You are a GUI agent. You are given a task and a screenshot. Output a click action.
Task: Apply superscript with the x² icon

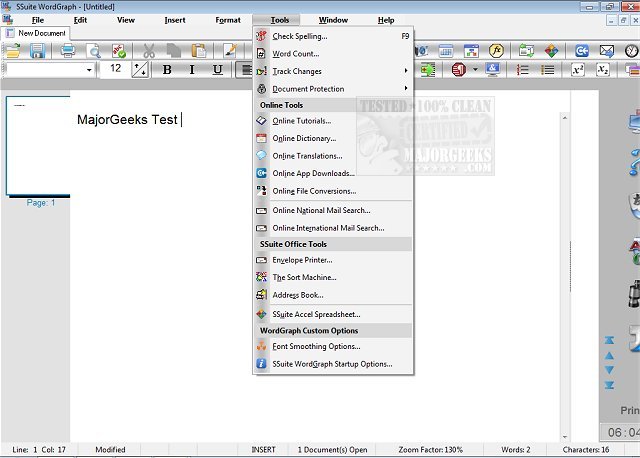pyautogui.click(x=578, y=70)
